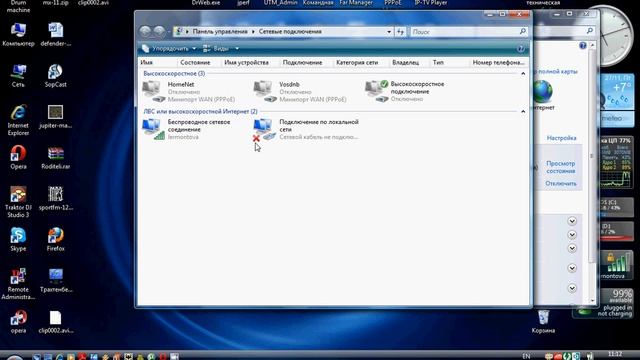Launch the Opera desktop shortcut

[x=18, y=157]
